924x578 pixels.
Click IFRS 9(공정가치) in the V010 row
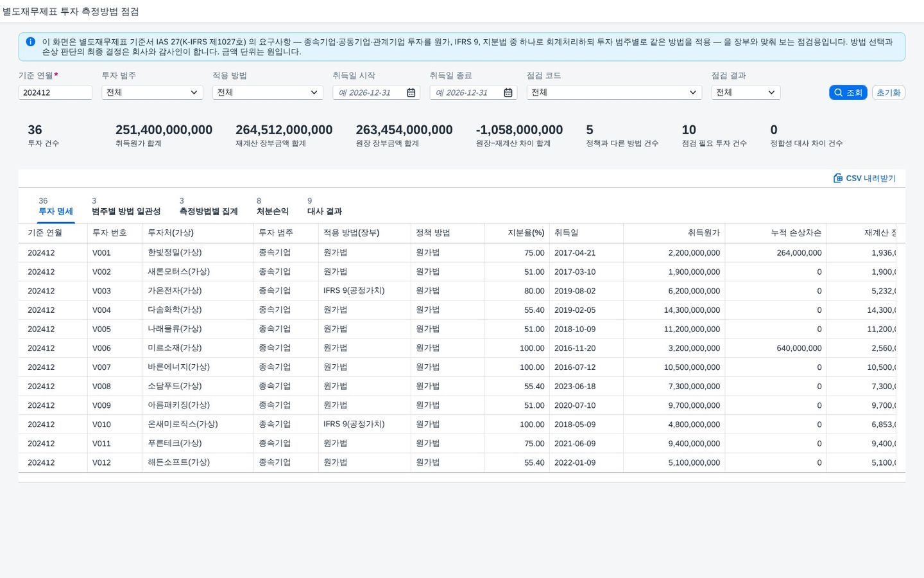[x=354, y=425]
